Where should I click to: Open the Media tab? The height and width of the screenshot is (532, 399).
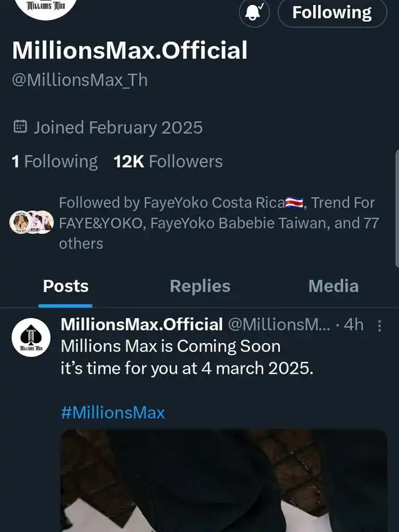(x=334, y=286)
